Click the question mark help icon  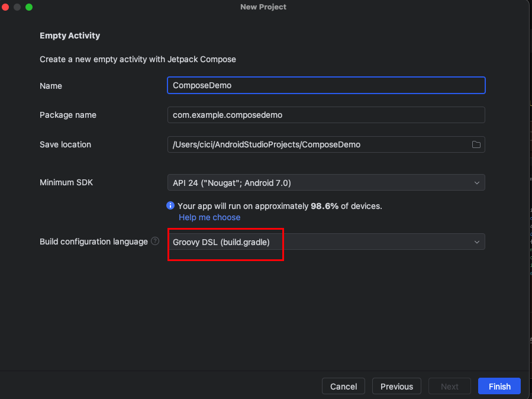tap(155, 242)
